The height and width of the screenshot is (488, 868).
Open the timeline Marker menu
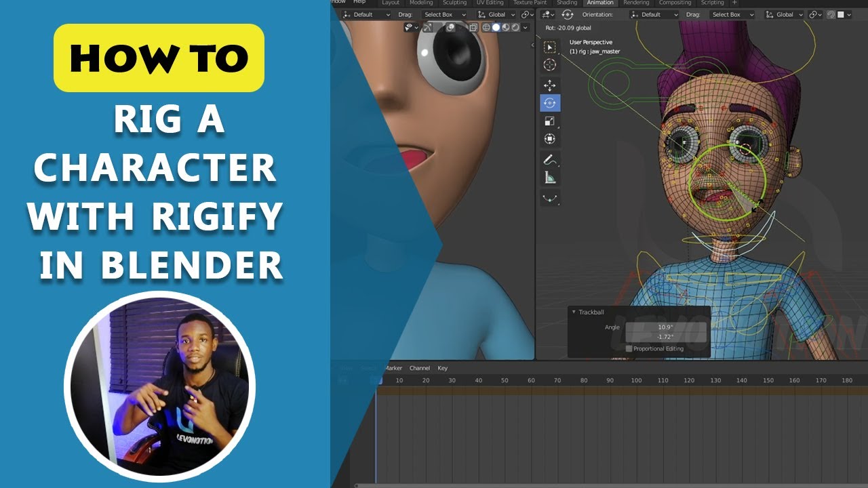(393, 368)
